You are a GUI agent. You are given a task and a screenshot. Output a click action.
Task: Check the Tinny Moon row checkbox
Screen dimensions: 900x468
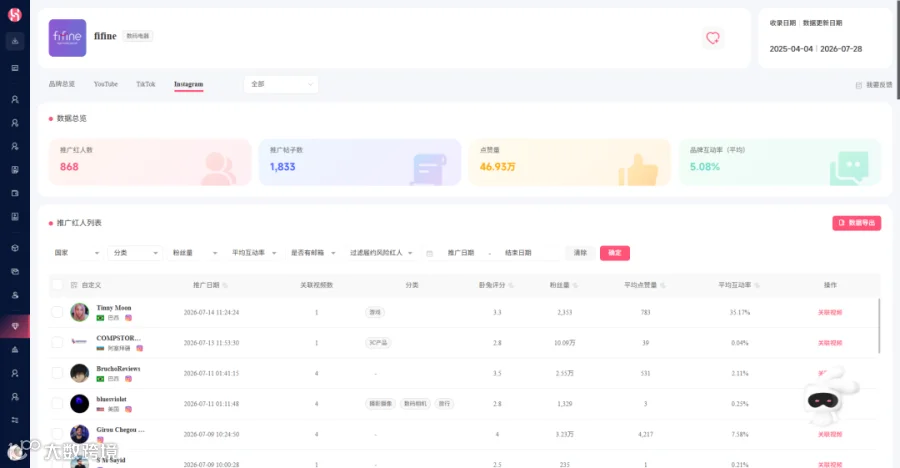point(57,312)
